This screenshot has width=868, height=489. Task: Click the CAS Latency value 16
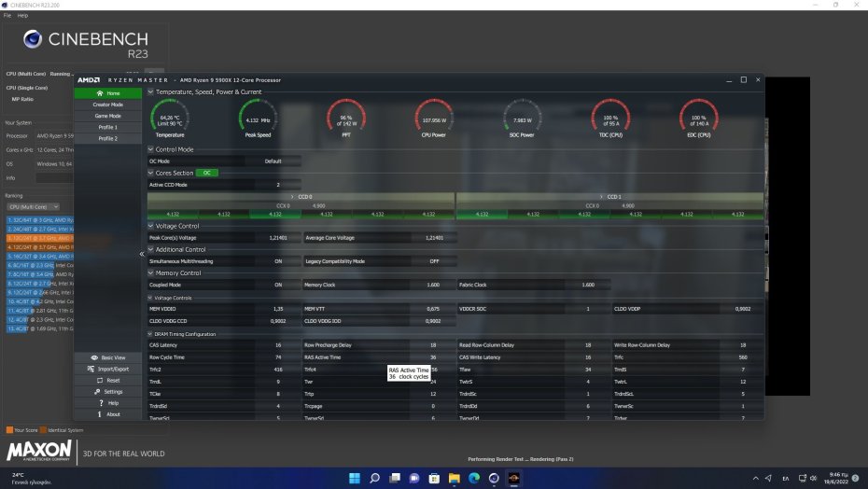(x=278, y=345)
